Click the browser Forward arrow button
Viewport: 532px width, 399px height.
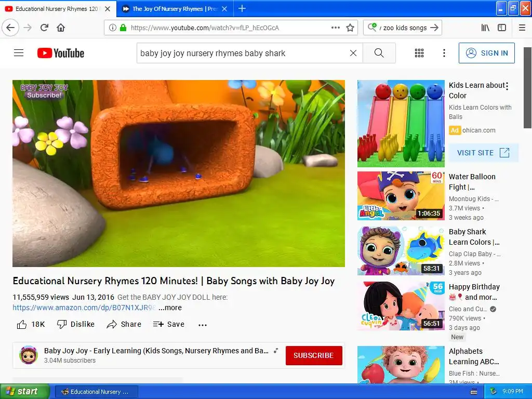pos(28,28)
